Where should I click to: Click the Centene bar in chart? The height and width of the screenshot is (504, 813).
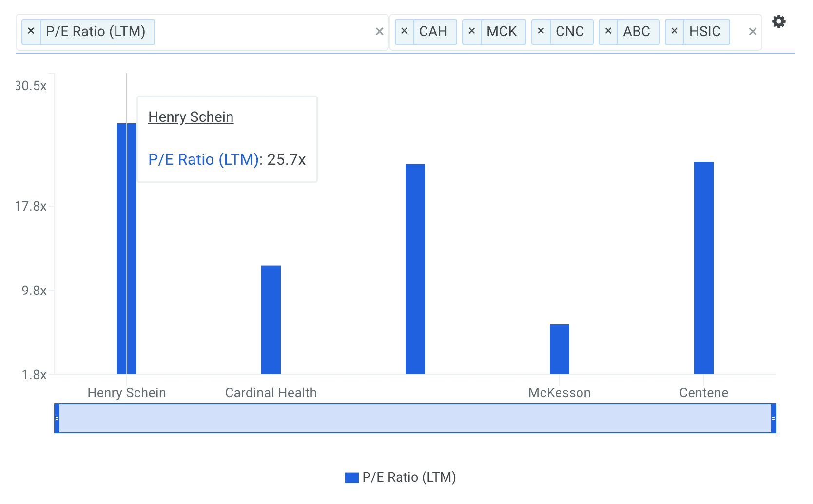coord(703,268)
